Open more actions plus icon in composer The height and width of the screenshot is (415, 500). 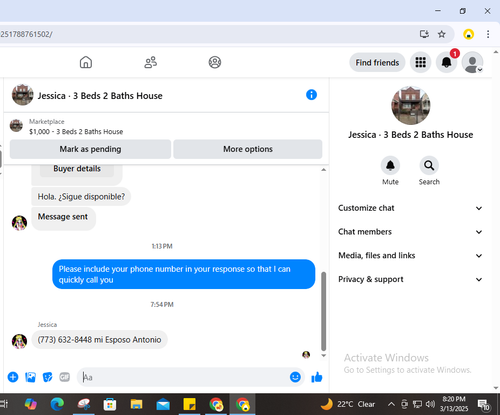13,377
